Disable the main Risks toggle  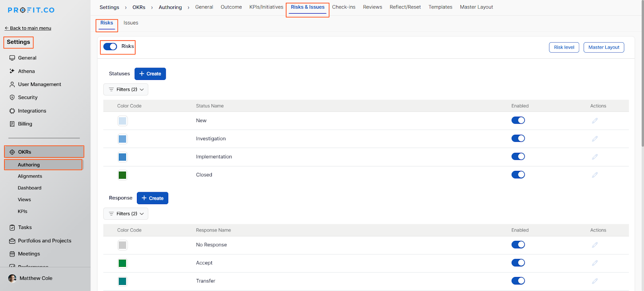click(x=110, y=47)
